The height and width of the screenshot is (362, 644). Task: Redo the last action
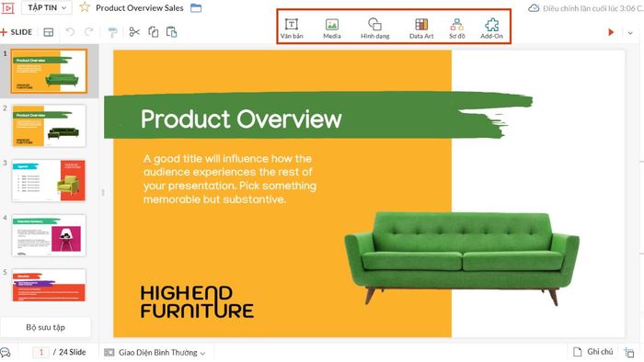pyautogui.click(x=88, y=31)
